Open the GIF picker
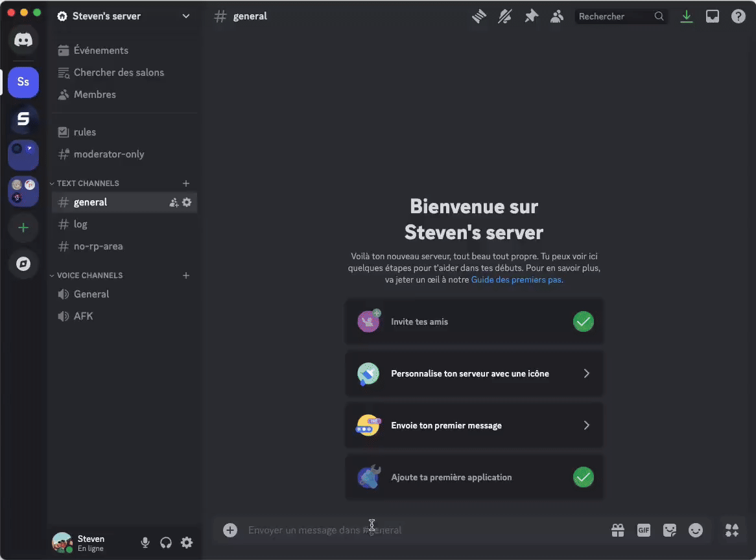Viewport: 756px width, 560px height. pos(644,530)
